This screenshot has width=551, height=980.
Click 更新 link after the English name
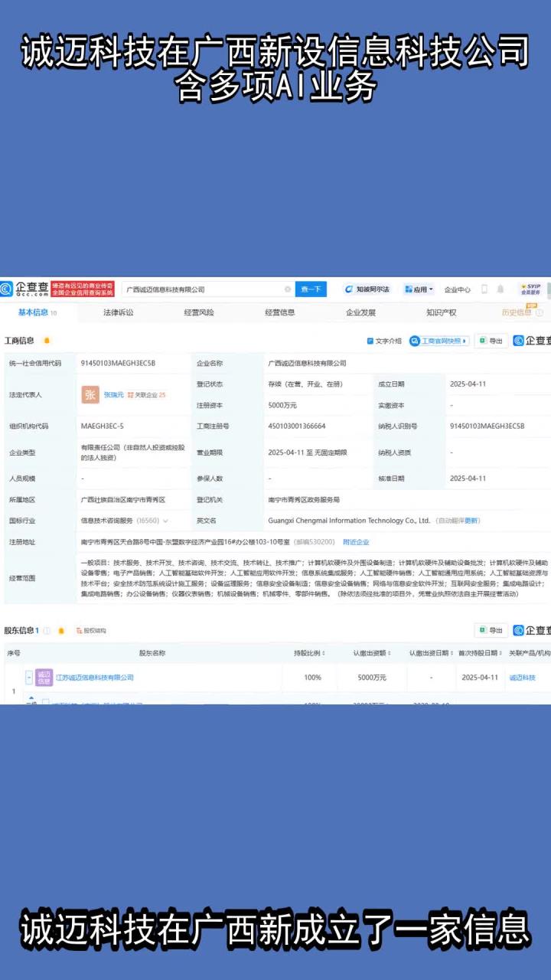472,521
